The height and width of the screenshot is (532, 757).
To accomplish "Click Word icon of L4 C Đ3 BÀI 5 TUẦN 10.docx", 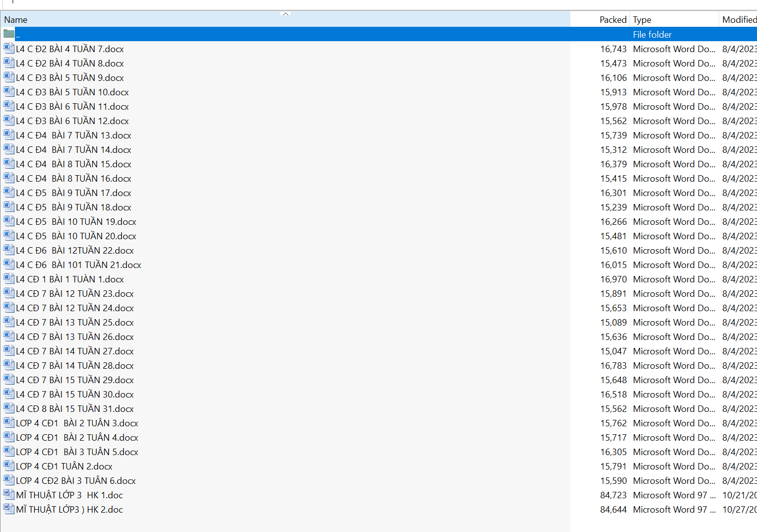I will coord(9,91).
